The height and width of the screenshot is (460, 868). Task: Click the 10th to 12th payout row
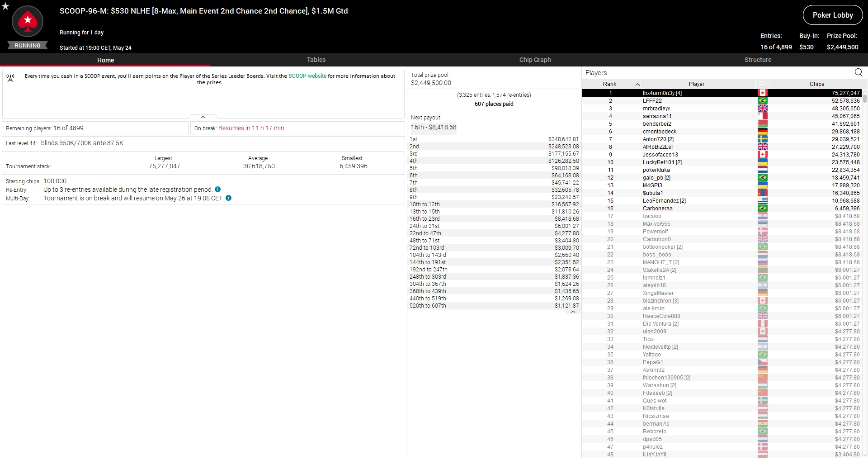coord(494,204)
